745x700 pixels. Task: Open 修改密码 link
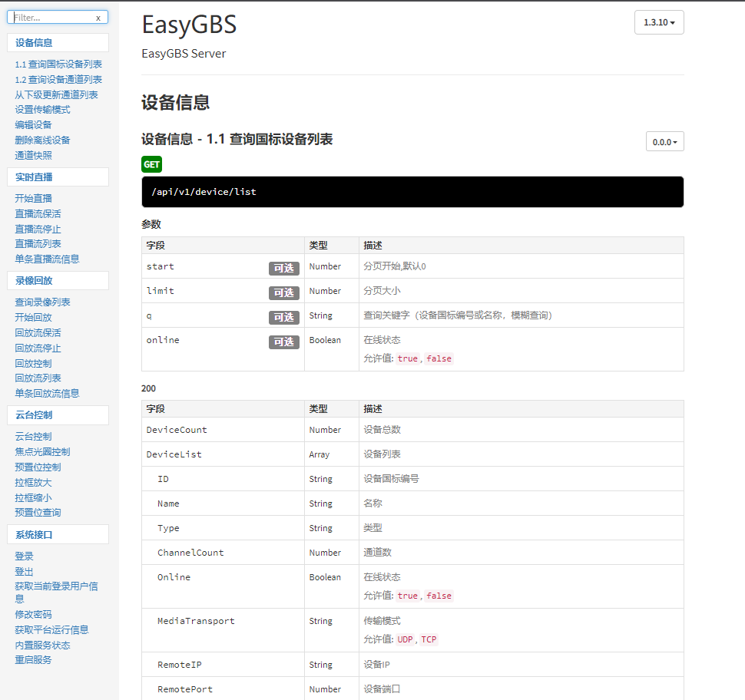33,615
